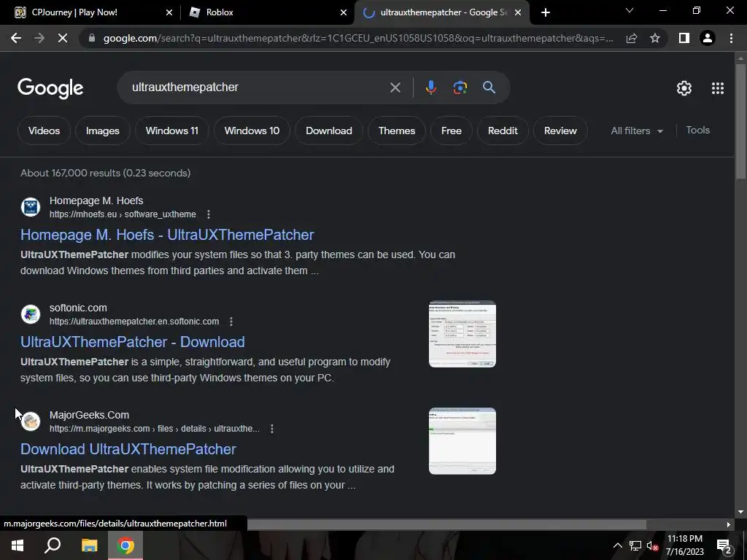Bookmark this page with the star icon

[x=655, y=38]
